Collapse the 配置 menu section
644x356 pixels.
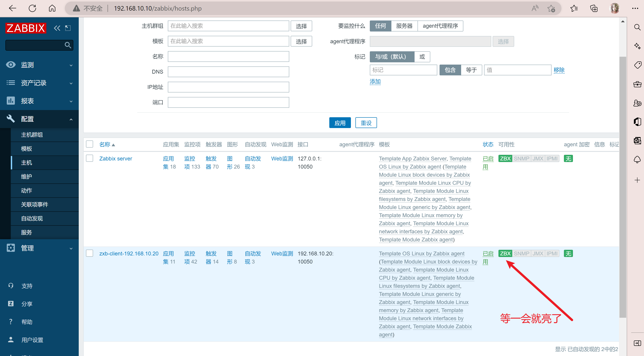[39, 119]
